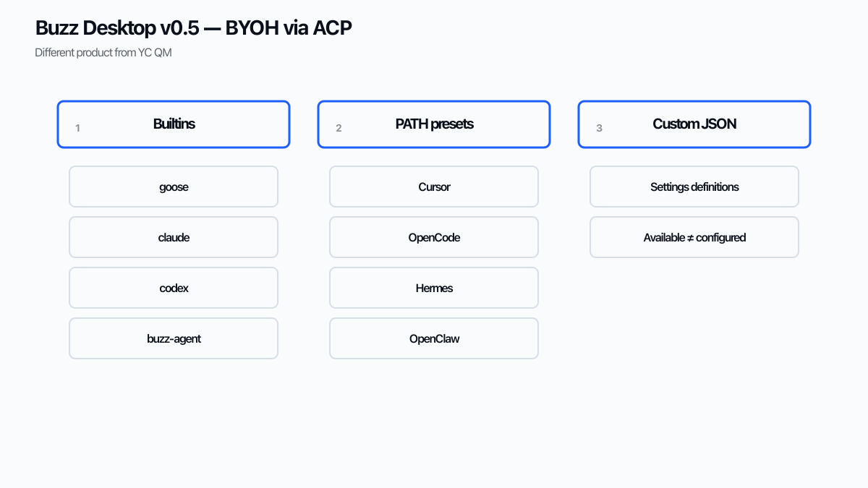This screenshot has height=488, width=868.
Task: Click the OpenCode preset box
Action: pos(434,237)
